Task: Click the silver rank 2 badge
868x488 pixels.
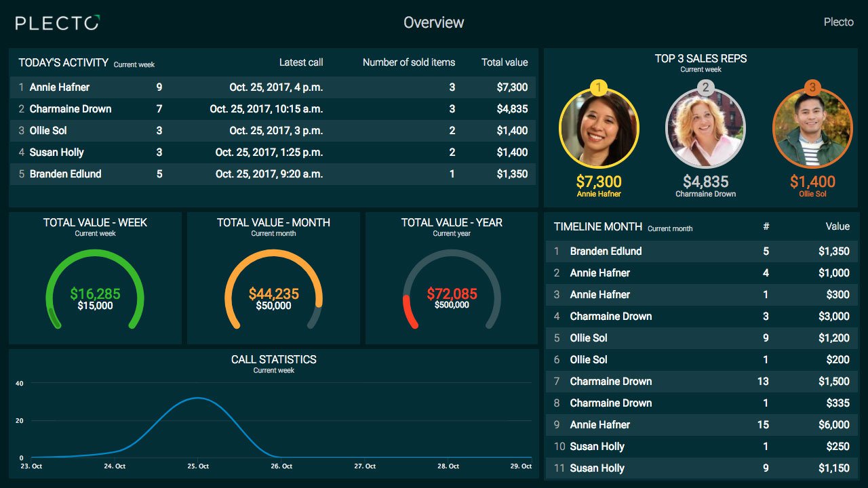Action: [705, 87]
